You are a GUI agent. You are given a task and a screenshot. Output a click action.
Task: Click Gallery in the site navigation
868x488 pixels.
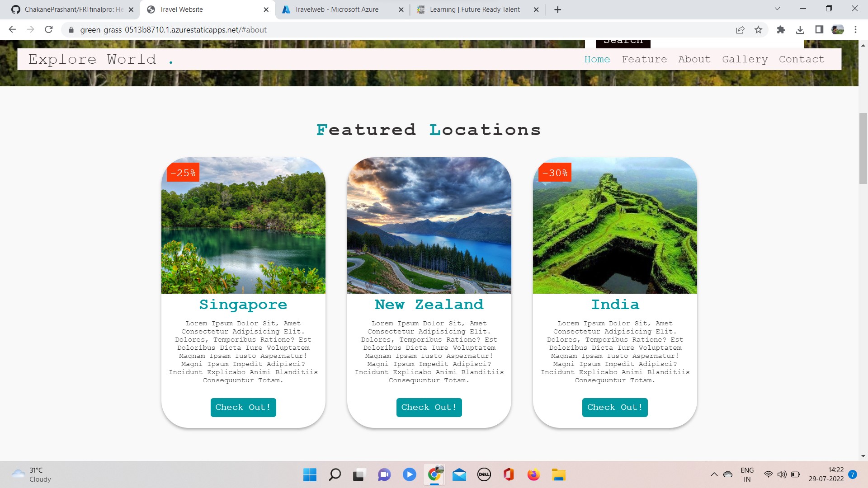[745, 59]
